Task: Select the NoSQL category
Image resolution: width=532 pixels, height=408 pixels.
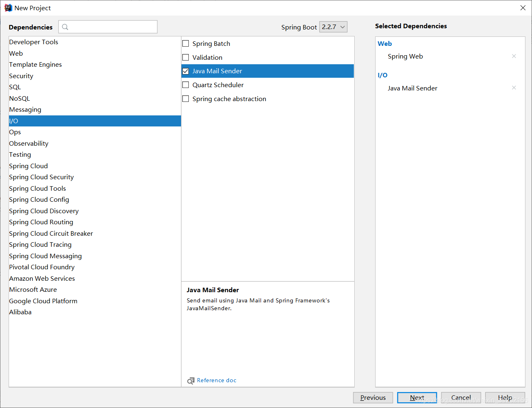Action: (95, 98)
